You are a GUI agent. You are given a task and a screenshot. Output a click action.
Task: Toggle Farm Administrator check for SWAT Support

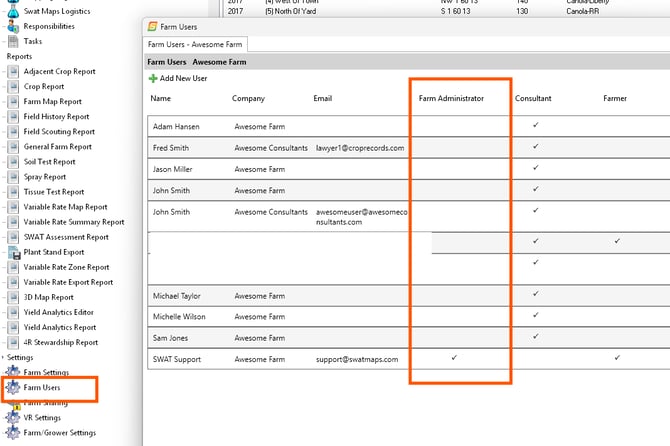pyautogui.click(x=454, y=358)
